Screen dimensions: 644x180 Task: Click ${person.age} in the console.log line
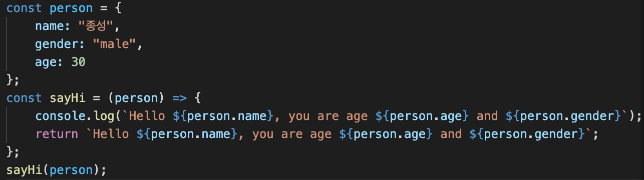tap(422, 115)
